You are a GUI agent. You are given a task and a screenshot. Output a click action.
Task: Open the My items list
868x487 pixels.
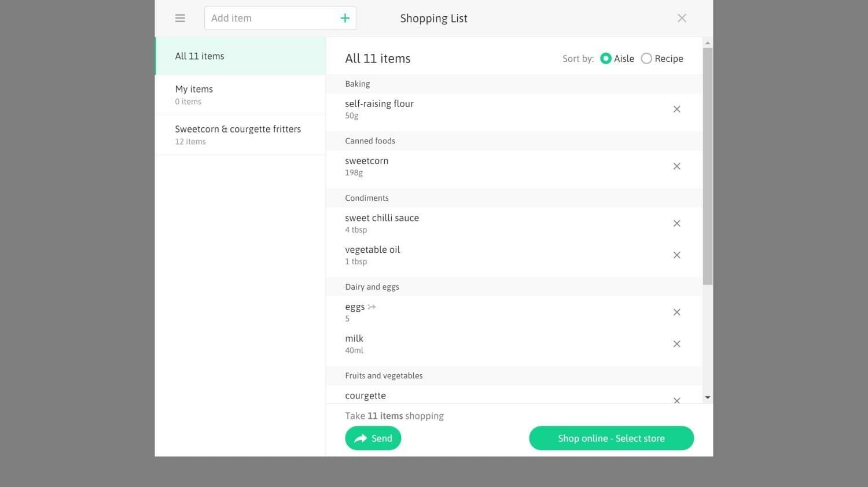[240, 95]
